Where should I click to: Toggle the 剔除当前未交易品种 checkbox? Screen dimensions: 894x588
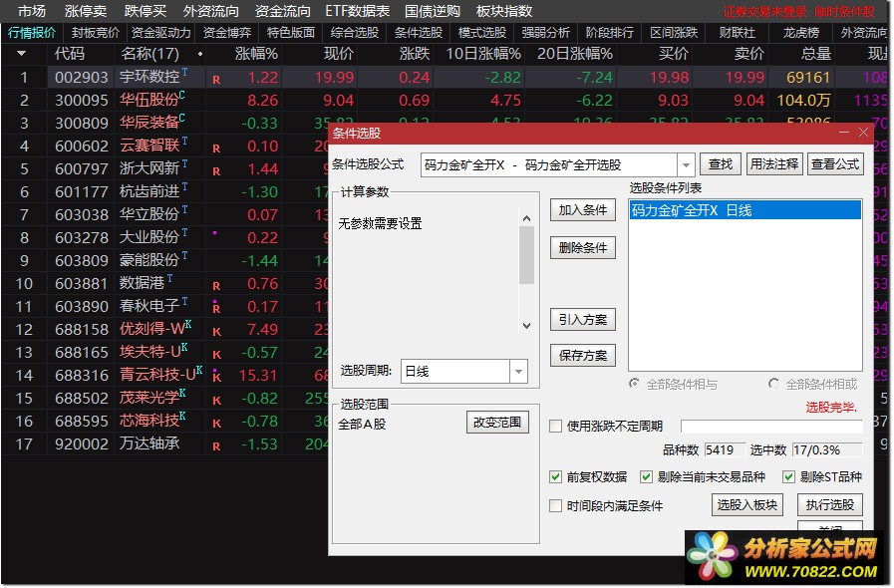646,476
